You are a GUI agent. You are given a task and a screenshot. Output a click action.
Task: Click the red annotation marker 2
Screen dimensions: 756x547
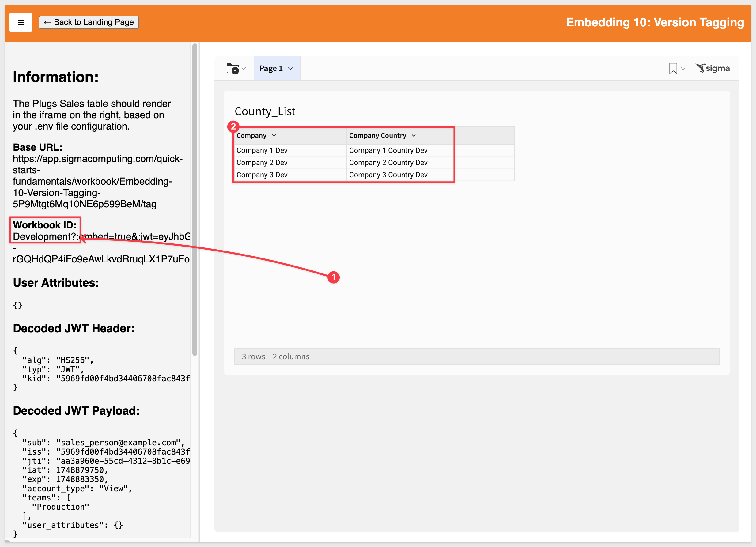[233, 127]
